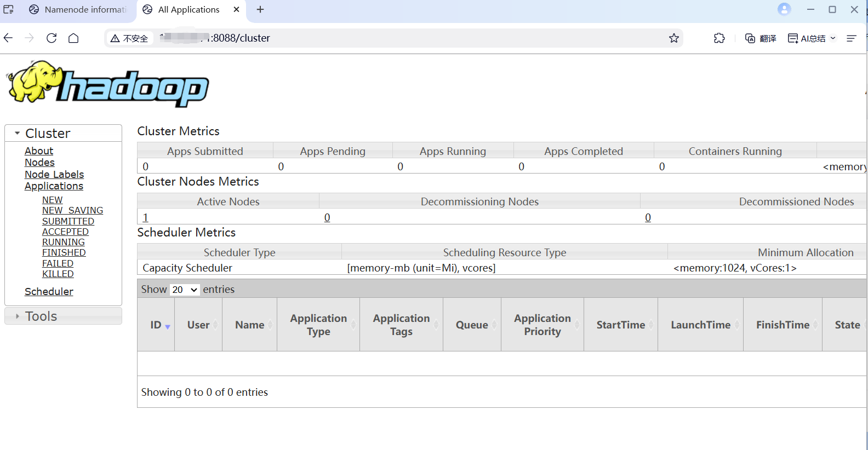868x450 pixels.
Task: Open the translate tool
Action: (761, 38)
